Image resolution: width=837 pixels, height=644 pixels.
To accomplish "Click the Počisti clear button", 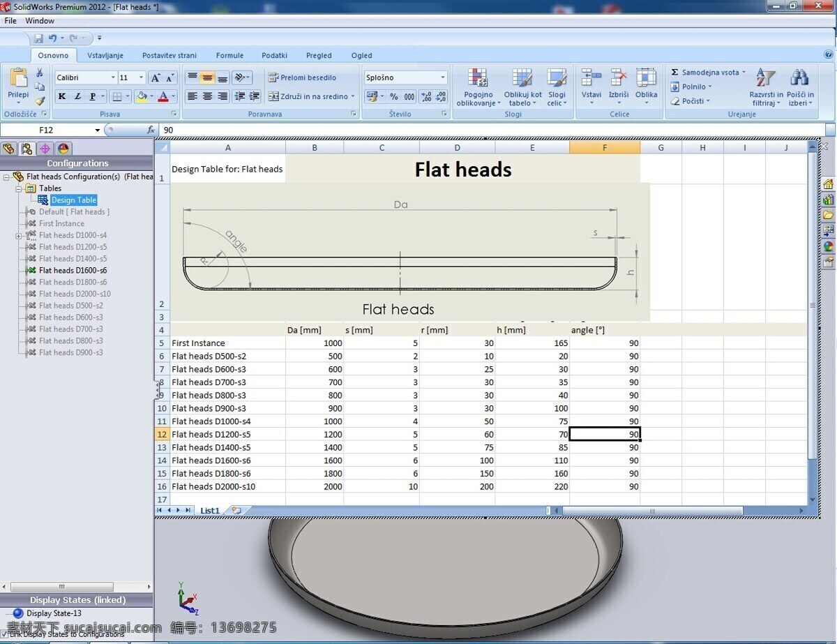I will 691,101.
